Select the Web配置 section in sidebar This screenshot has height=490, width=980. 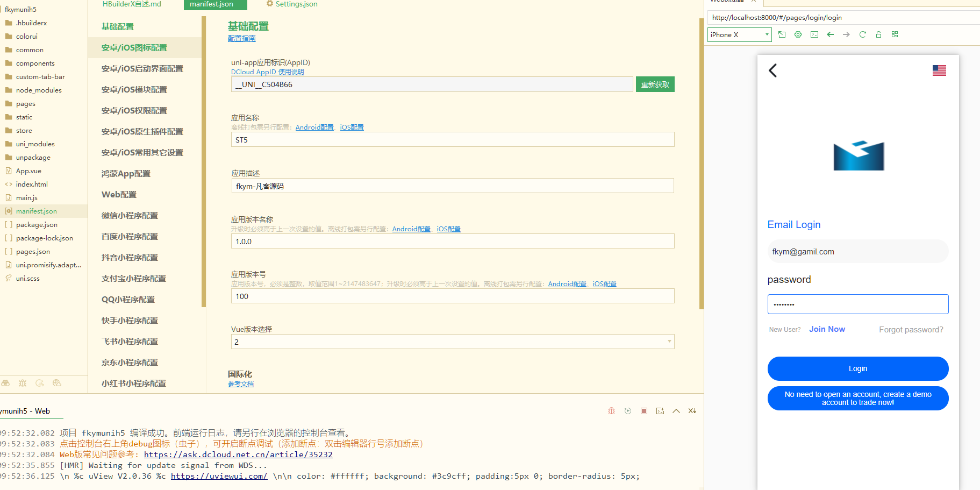119,195
